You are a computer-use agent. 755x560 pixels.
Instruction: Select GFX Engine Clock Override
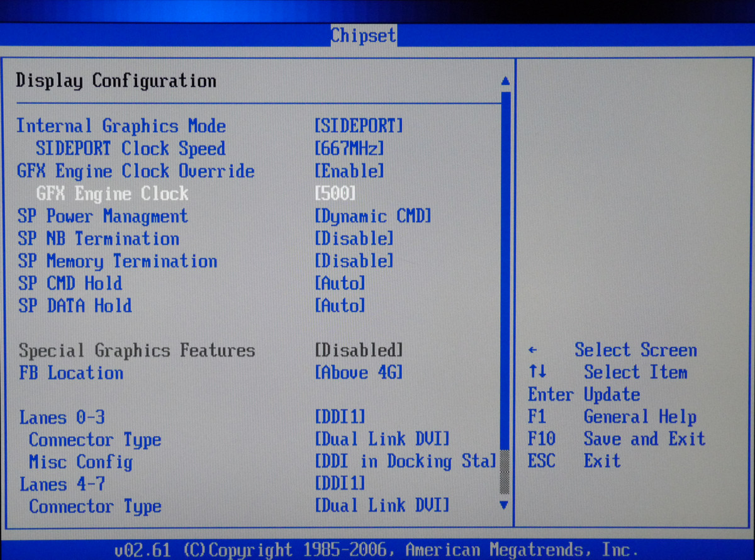click(x=135, y=171)
